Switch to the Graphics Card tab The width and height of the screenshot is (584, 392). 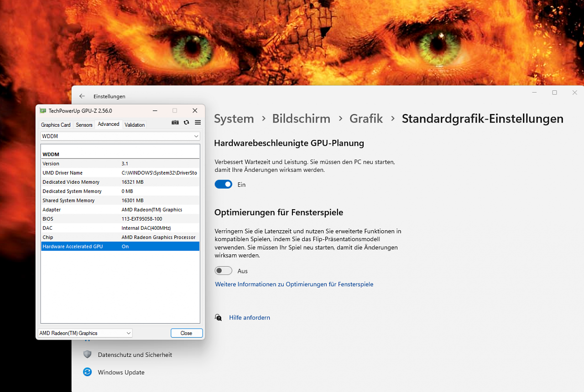tap(56, 125)
